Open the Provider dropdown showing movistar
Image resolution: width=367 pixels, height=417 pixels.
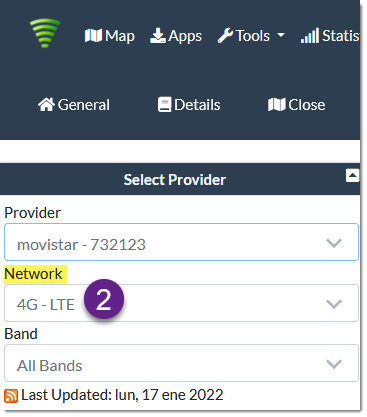[x=181, y=242]
